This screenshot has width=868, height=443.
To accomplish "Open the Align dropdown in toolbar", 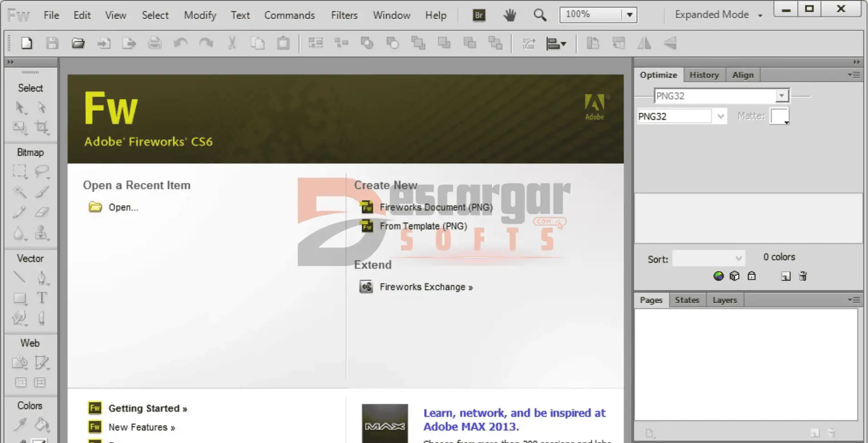I will 556,44.
